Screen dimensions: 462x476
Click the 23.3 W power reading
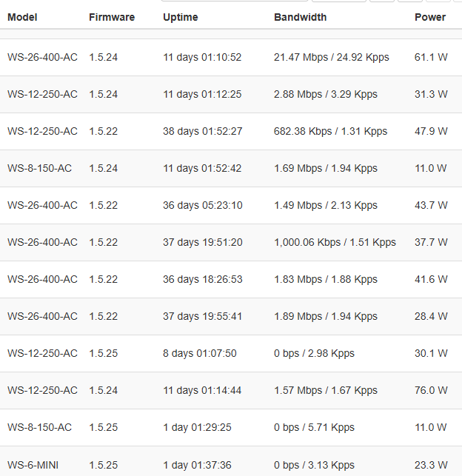[431, 465]
